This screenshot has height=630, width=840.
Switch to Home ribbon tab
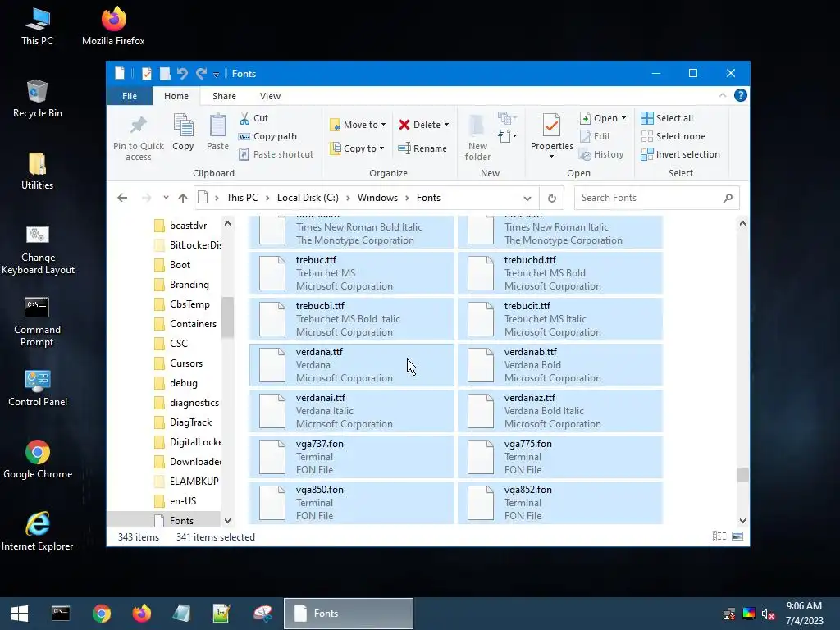tap(176, 96)
